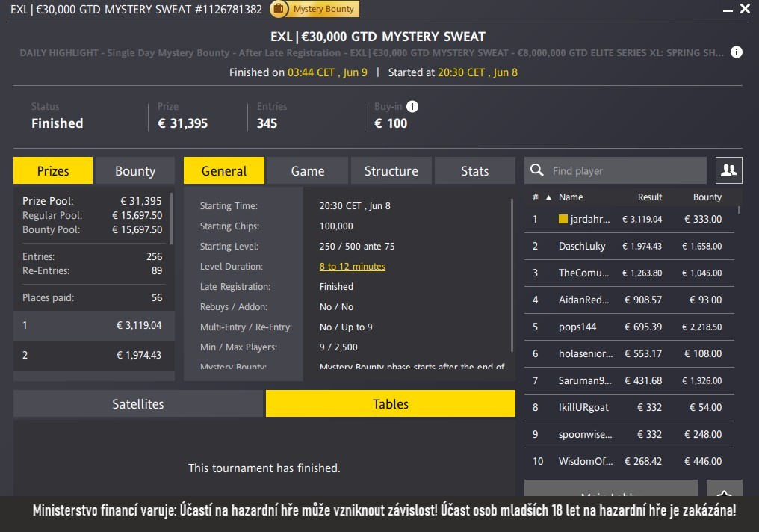Sort player list by Result column
This screenshot has width=759, height=532.
649,197
